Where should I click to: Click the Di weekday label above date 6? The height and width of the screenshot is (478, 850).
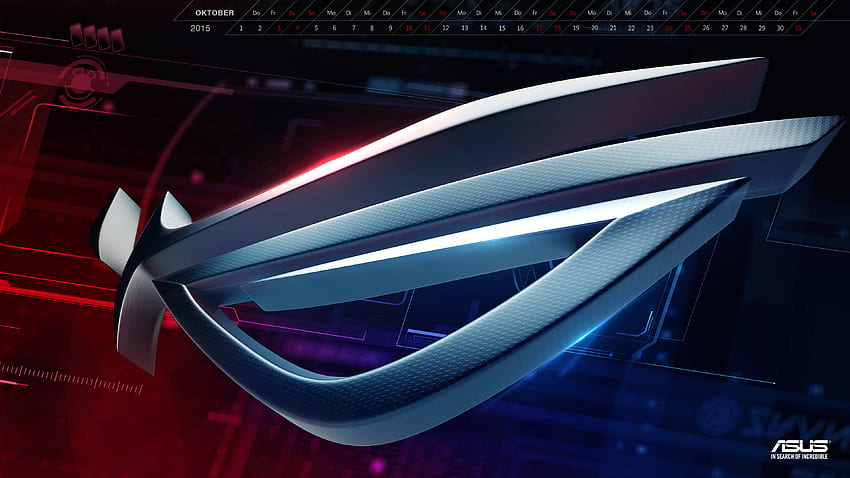point(349,12)
